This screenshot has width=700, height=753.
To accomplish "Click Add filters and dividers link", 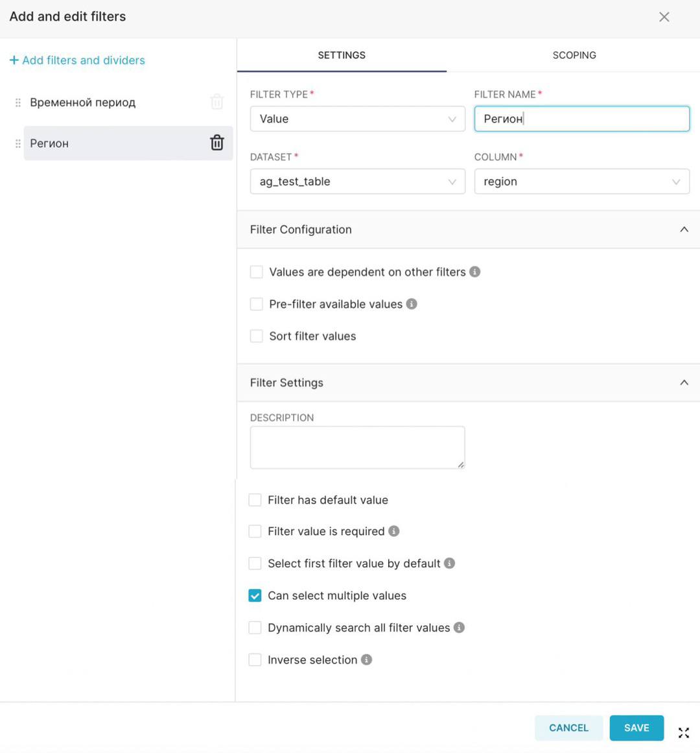I will (78, 60).
